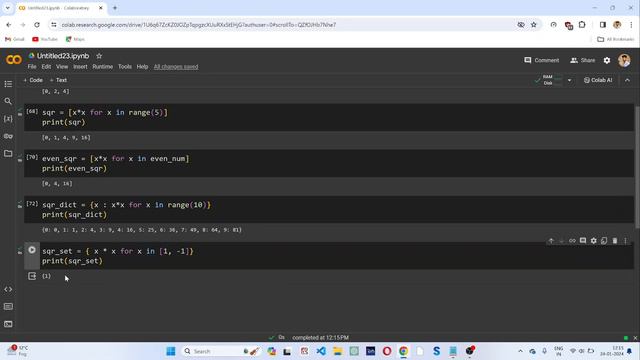Viewport: 640px width, 360px height.
Task: Click the browser address bar
Action: [x=286, y=25]
